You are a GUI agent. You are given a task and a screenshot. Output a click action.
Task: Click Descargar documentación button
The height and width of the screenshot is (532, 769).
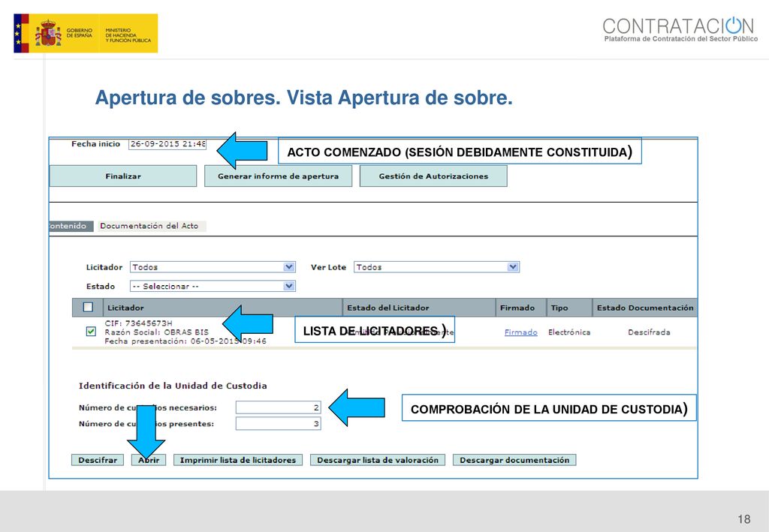click(514, 460)
